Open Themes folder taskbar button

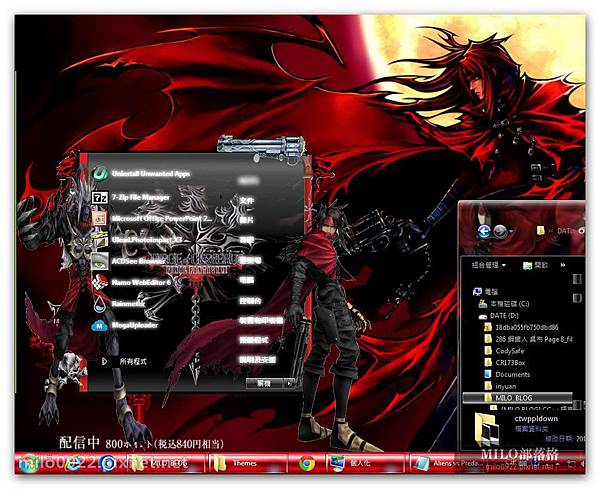(248, 463)
